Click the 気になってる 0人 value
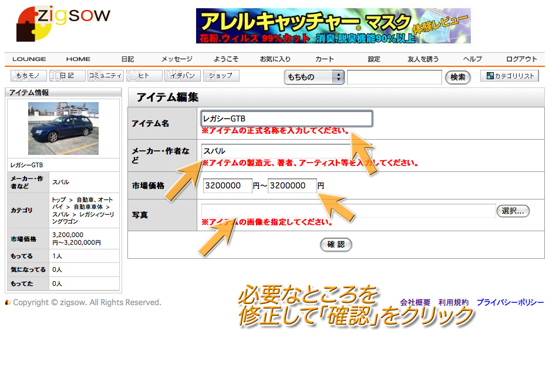Image resolution: width=549 pixels, height=392 pixels. coord(57,270)
